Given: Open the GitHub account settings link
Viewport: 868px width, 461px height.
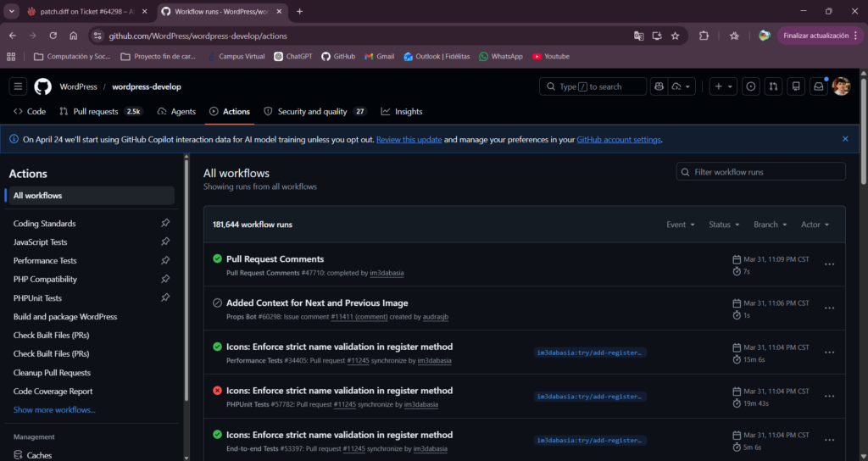Looking at the screenshot, I should 618,140.
